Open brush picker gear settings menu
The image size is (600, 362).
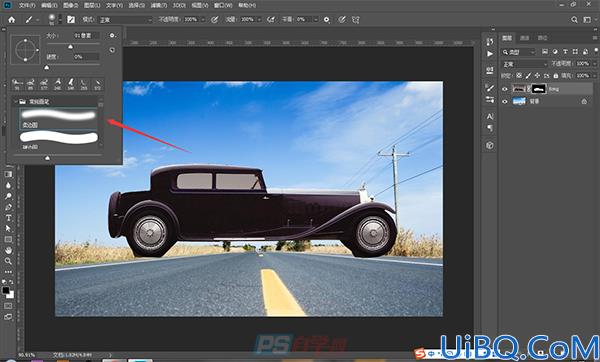click(x=112, y=35)
